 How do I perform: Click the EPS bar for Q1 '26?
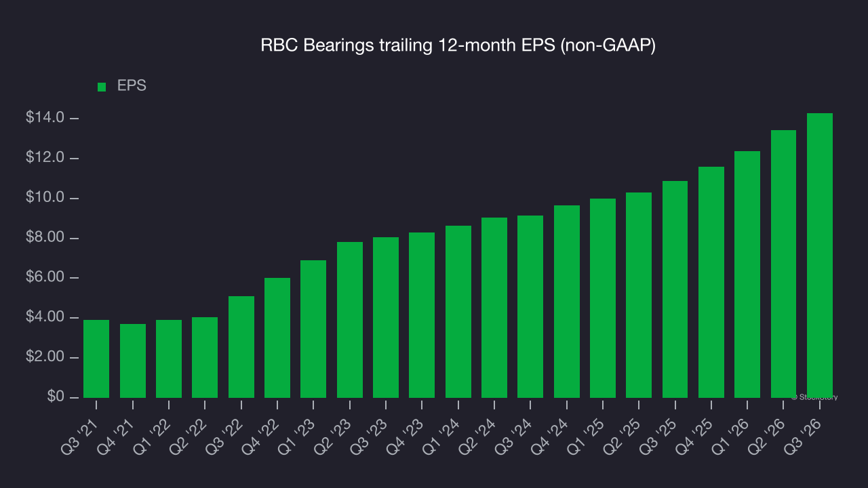coord(747,274)
